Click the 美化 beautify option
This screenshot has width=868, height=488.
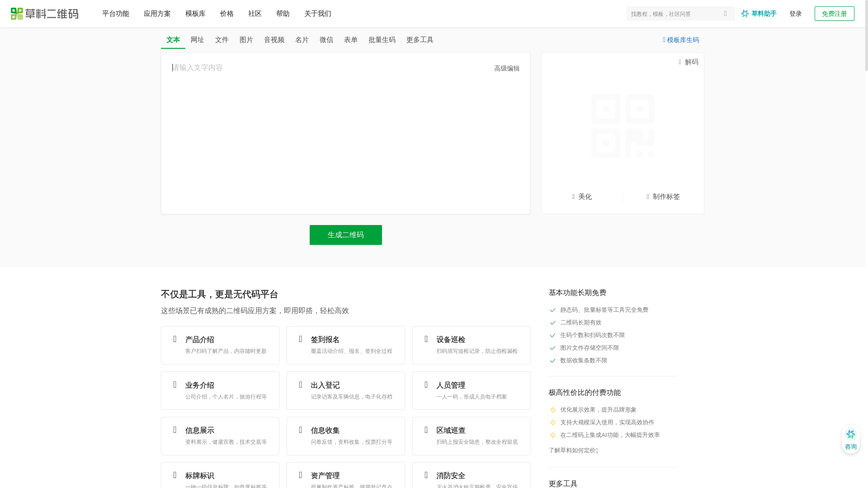(x=582, y=197)
